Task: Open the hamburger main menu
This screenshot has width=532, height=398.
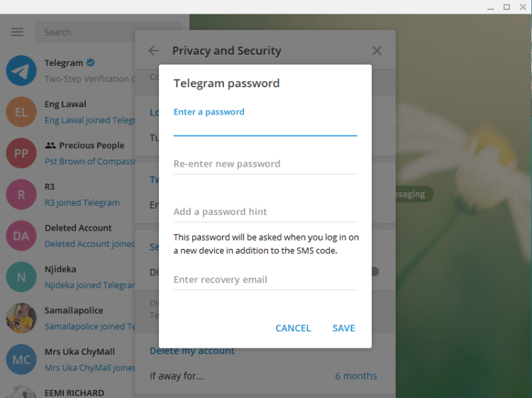Action: click(x=18, y=32)
